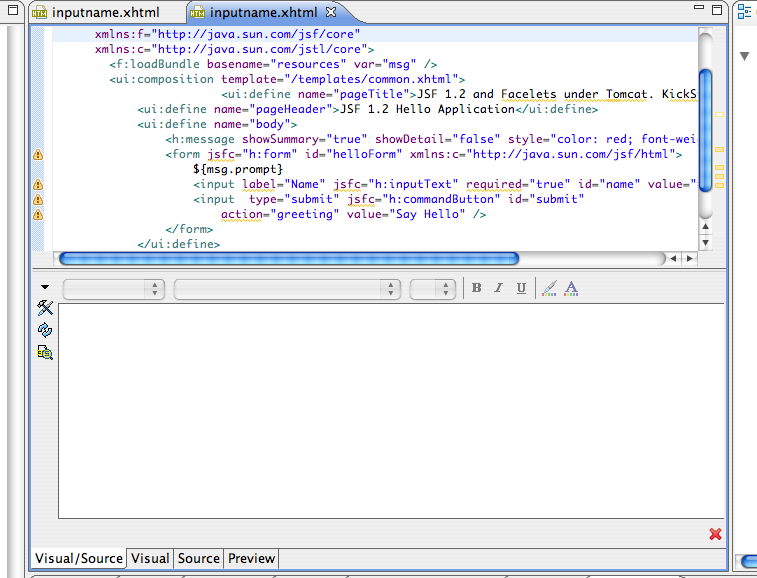The image size is (757, 578).
Task: Switch to Visual tab
Action: click(150, 559)
